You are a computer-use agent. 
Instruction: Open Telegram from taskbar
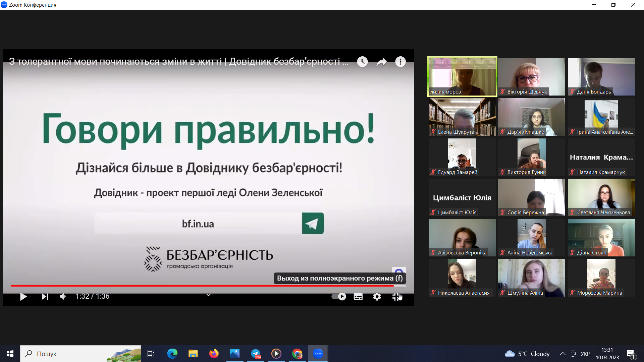tap(256, 354)
